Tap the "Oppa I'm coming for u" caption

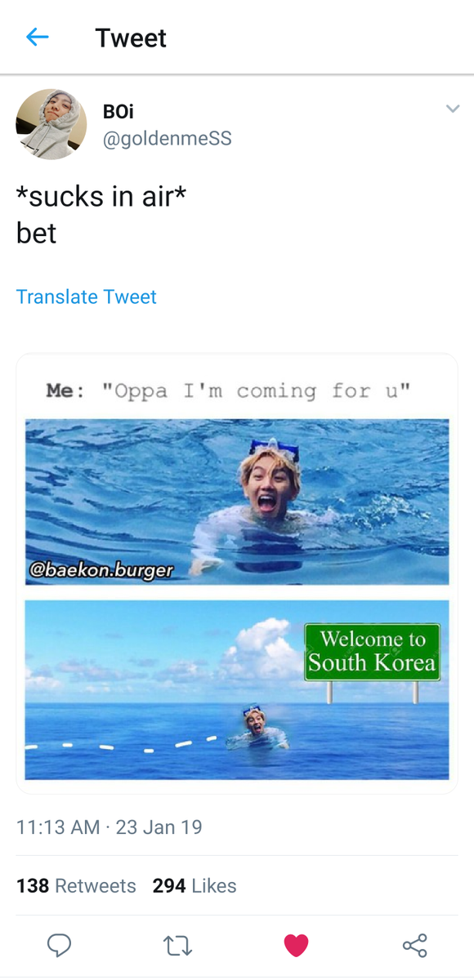coord(256,390)
